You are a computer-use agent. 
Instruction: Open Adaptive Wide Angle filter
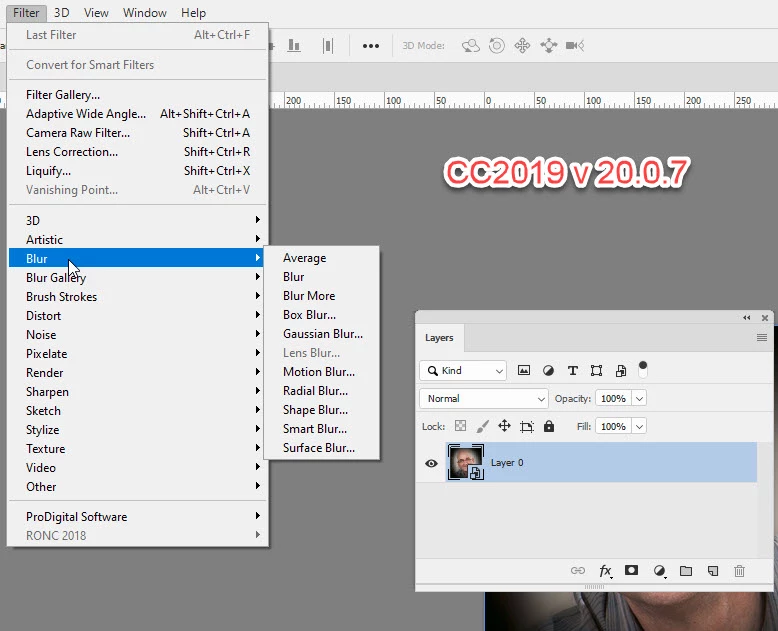click(137, 114)
